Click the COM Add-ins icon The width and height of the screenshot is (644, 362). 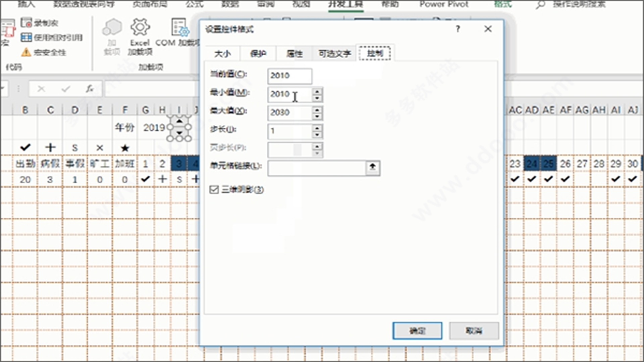tap(179, 27)
